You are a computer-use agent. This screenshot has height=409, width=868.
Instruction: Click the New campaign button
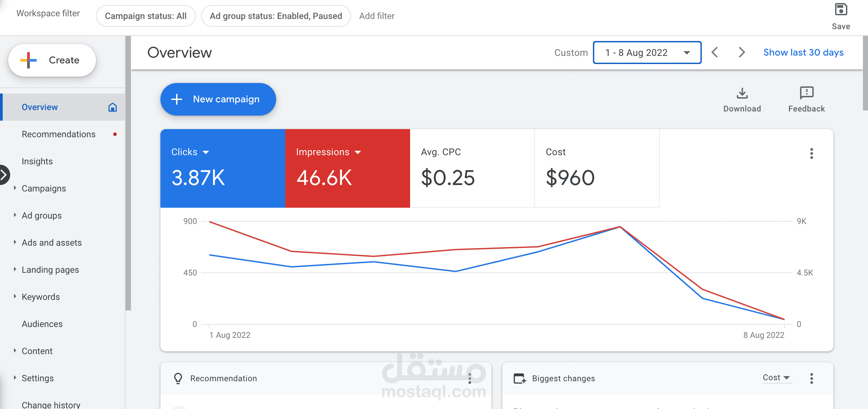point(218,99)
